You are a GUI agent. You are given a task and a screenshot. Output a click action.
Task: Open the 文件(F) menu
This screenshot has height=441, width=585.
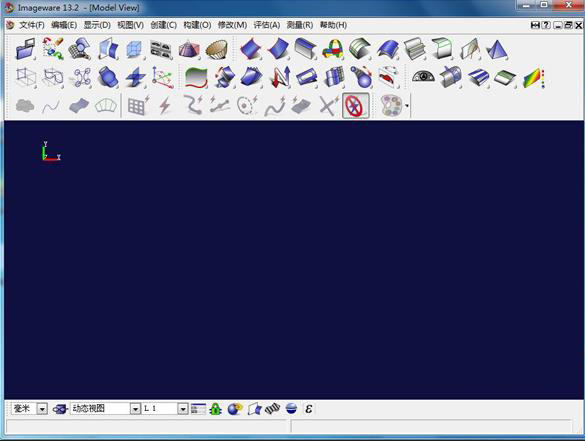pos(32,25)
